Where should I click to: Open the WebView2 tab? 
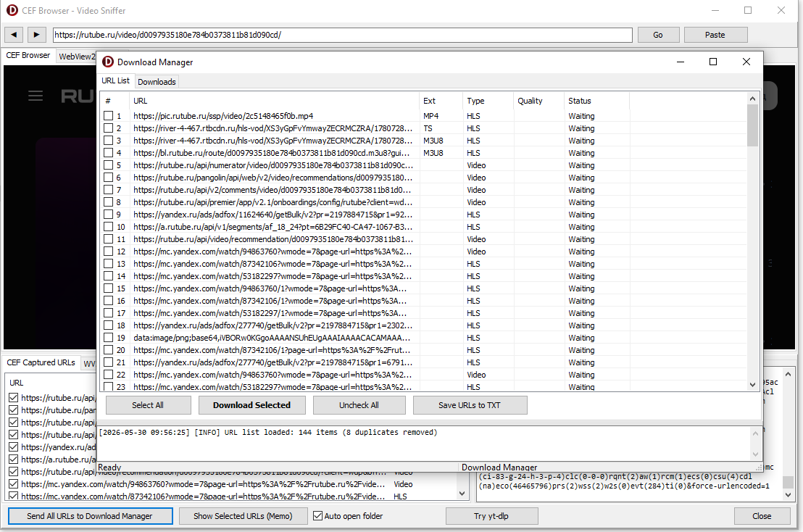77,57
